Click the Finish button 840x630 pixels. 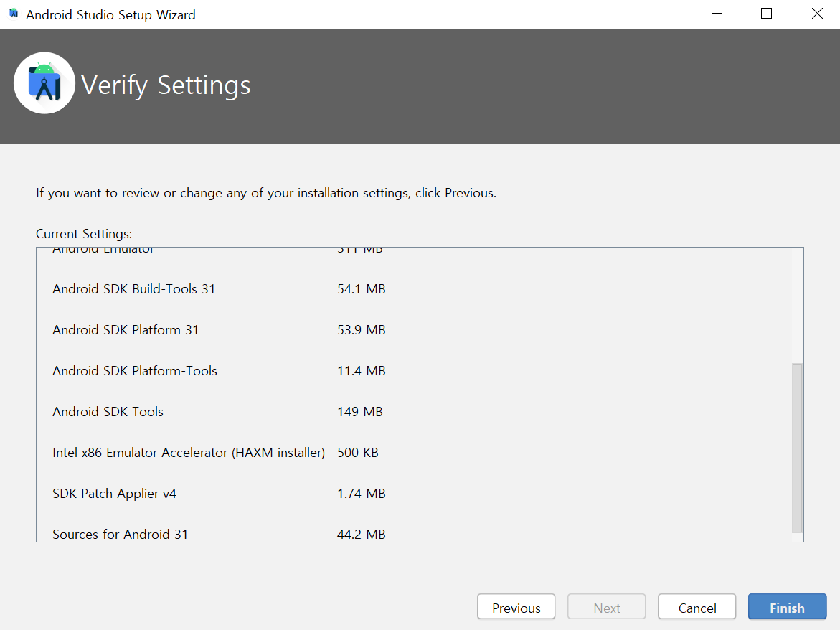tap(787, 607)
